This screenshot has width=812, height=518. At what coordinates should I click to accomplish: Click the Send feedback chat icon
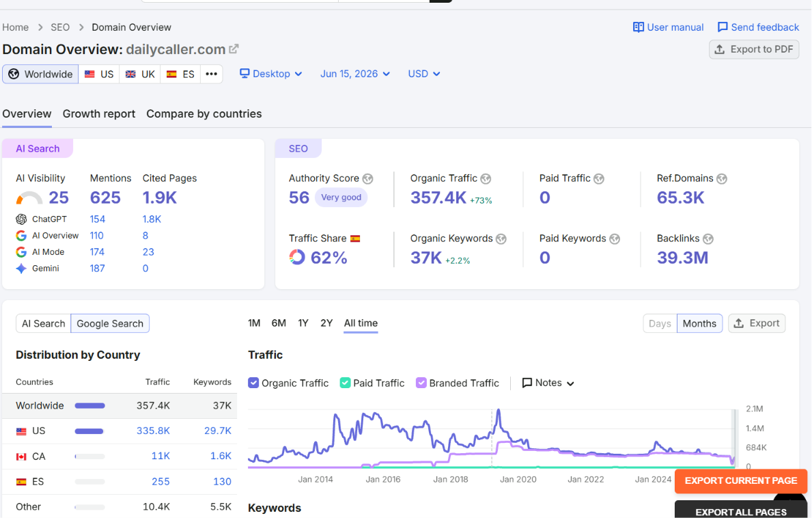pyautogui.click(x=723, y=27)
